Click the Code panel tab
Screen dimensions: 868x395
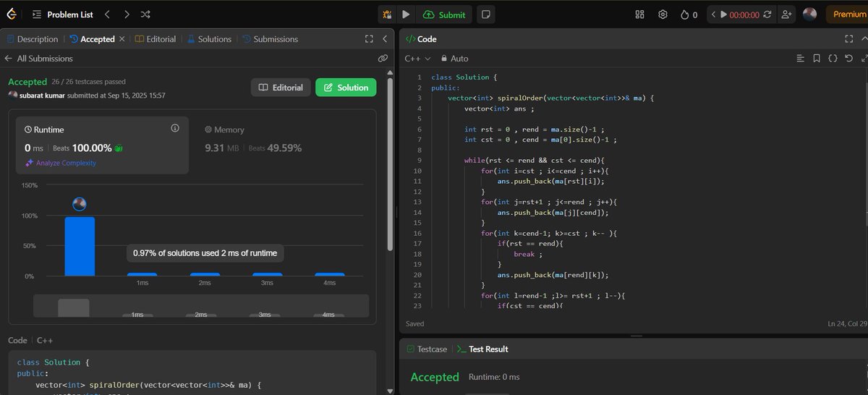(x=420, y=39)
